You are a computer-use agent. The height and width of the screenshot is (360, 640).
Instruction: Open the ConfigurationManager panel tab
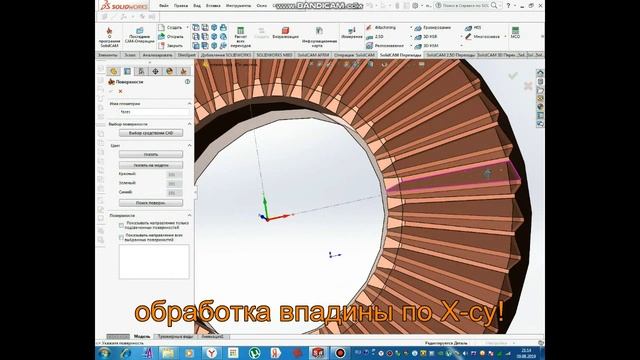point(141,71)
